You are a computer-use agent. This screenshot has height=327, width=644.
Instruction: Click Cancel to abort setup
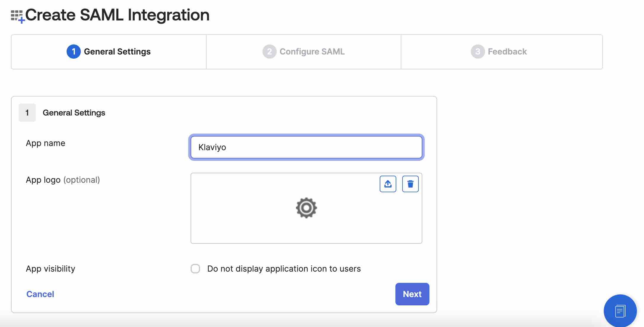point(41,293)
